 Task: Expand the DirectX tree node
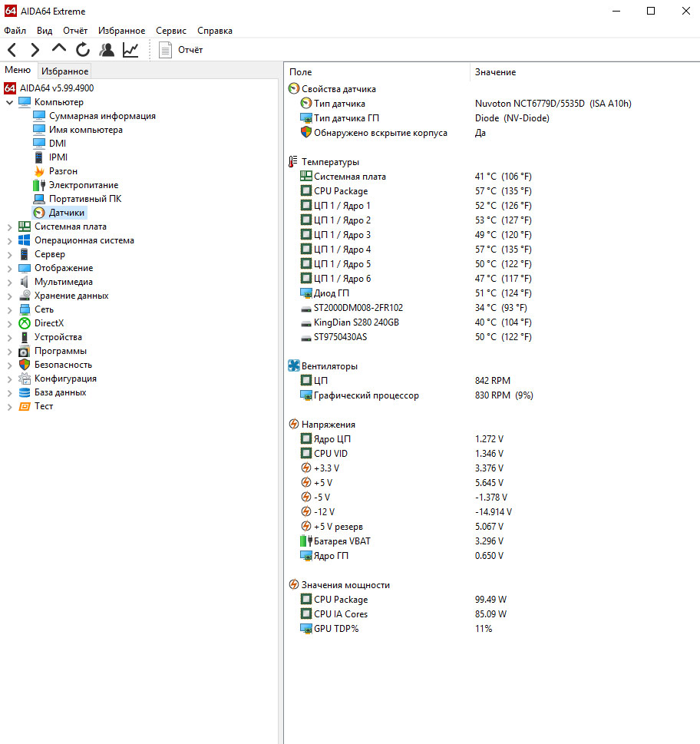coord(9,323)
